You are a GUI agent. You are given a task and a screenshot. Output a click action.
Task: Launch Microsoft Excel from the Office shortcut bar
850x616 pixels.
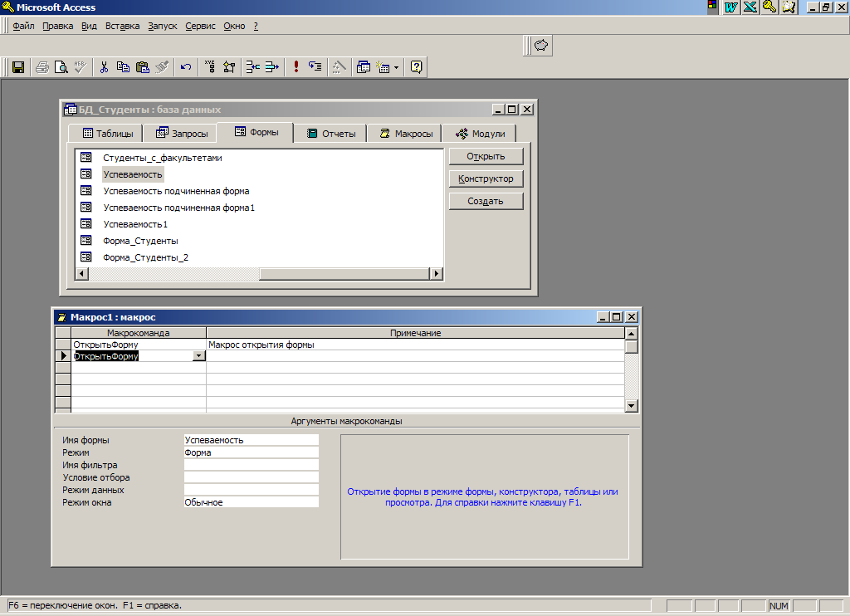[x=750, y=7]
